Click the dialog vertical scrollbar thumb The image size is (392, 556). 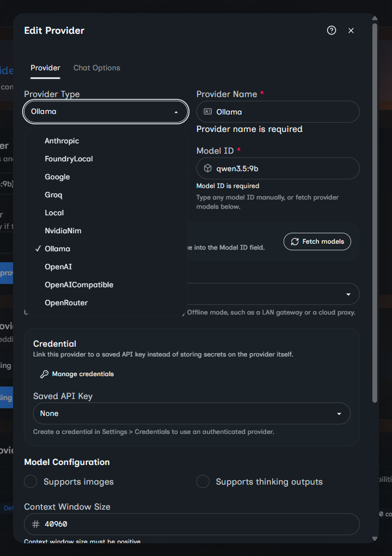(375, 213)
